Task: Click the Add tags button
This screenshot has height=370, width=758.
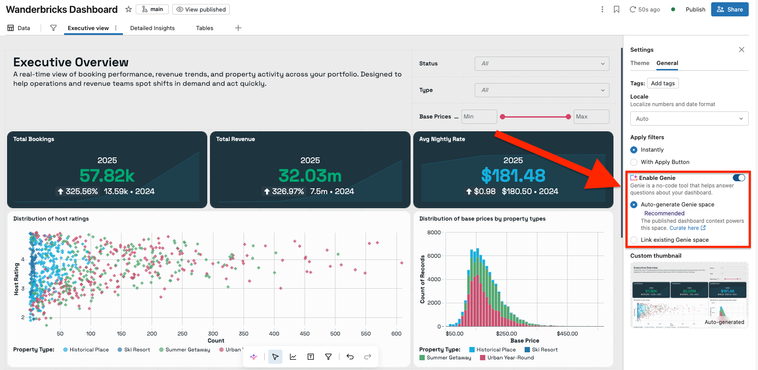Action: (x=663, y=83)
